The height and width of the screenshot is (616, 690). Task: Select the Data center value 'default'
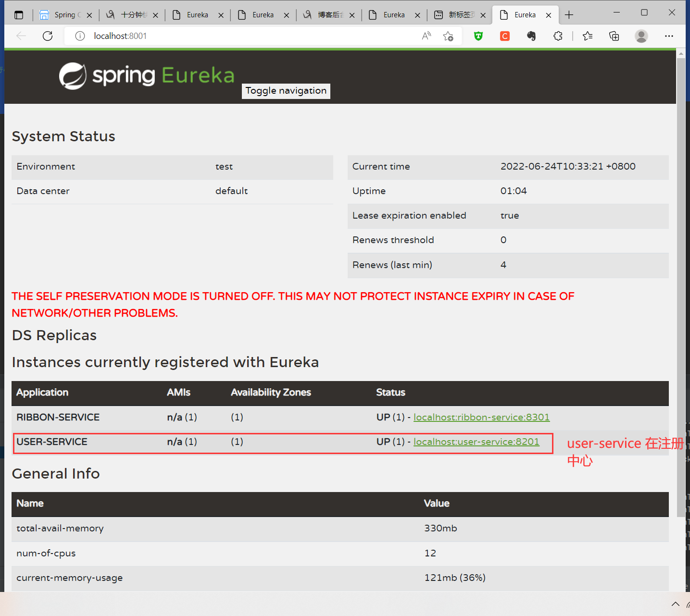(231, 191)
